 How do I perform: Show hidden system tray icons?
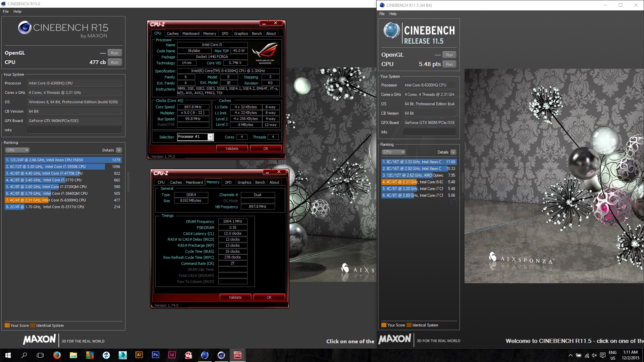[570, 355]
